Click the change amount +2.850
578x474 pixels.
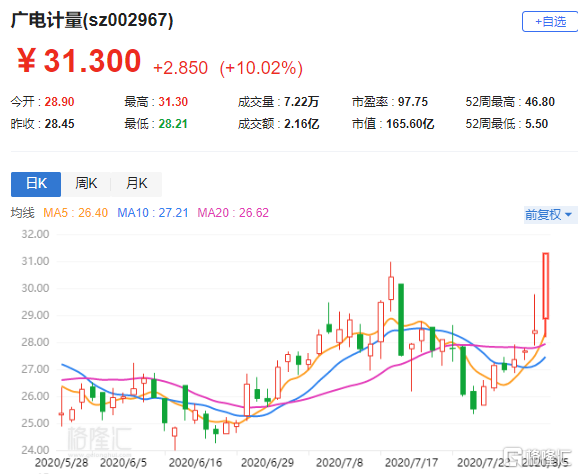(x=181, y=68)
